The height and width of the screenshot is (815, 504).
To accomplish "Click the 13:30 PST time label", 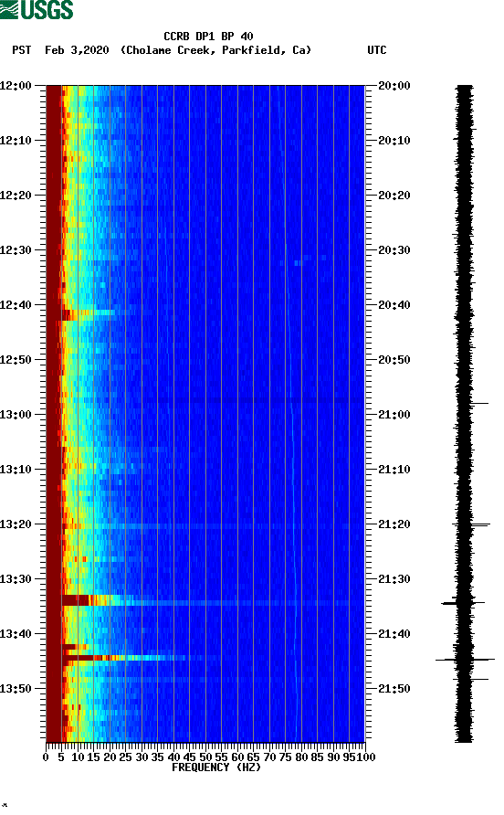I will point(16,579).
